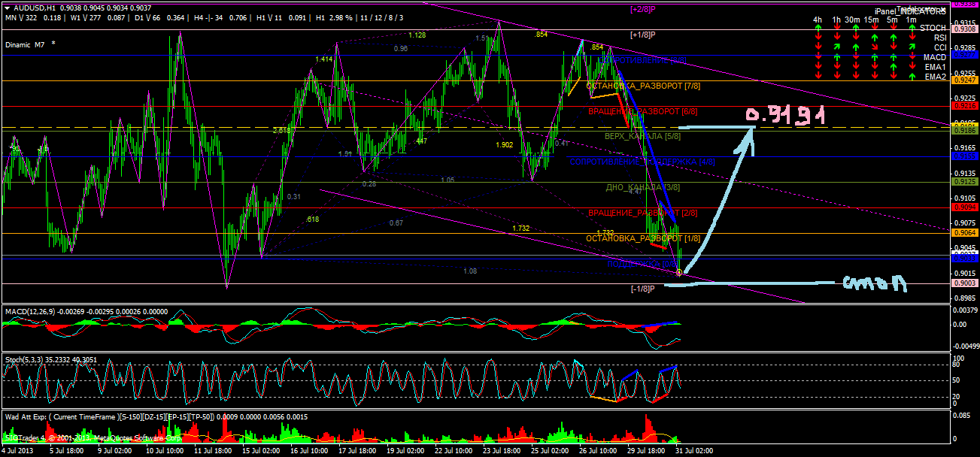Open the AUDUSD,H1 chart dropdown triangle
980x457 pixels.
[7, 8]
